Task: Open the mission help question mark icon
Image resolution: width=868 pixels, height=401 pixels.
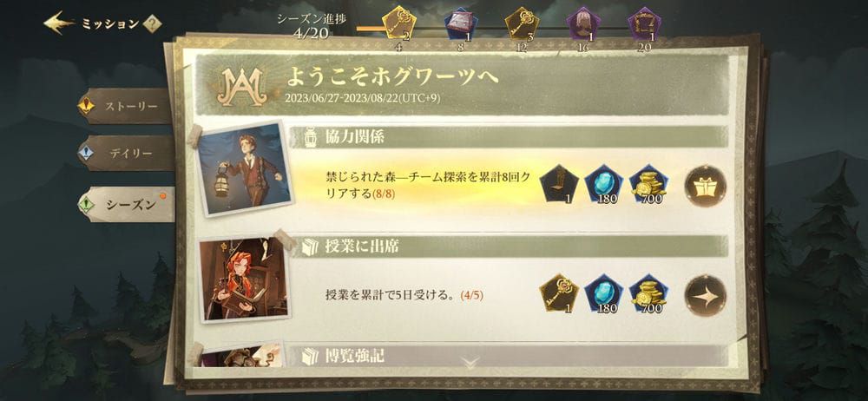Action: [x=152, y=24]
